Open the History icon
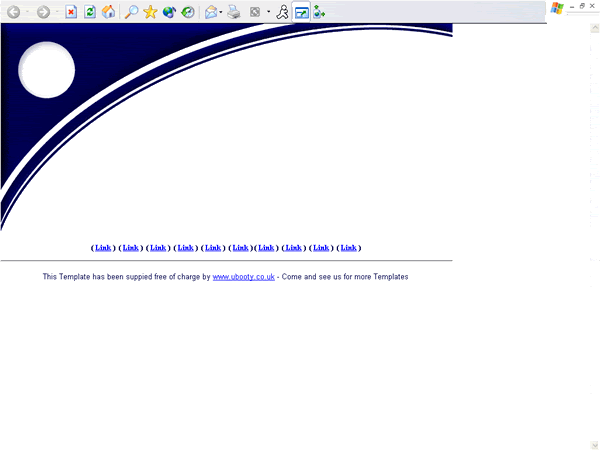This screenshot has height=450, width=600. tap(187, 12)
